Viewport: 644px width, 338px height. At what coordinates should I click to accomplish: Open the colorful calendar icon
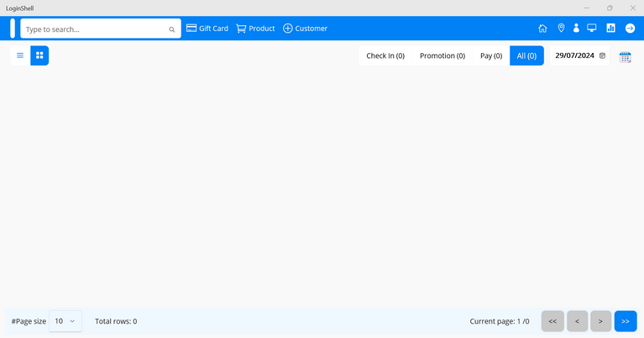click(x=625, y=56)
